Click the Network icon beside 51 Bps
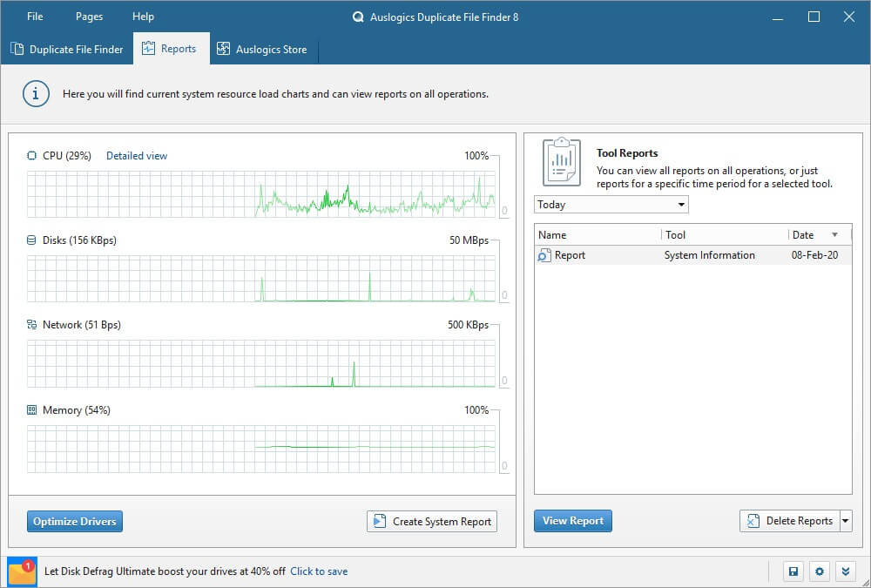Screen dimensions: 871x588 pyautogui.click(x=32, y=325)
